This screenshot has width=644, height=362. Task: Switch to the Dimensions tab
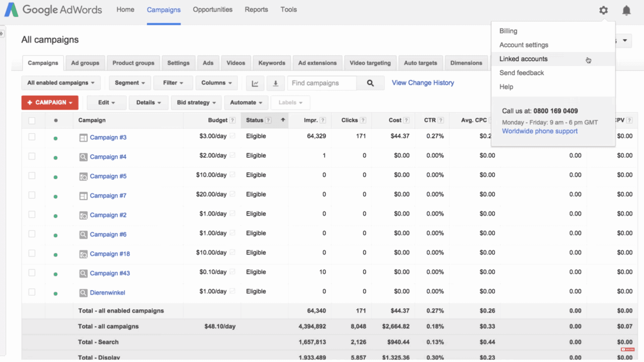[x=466, y=63]
